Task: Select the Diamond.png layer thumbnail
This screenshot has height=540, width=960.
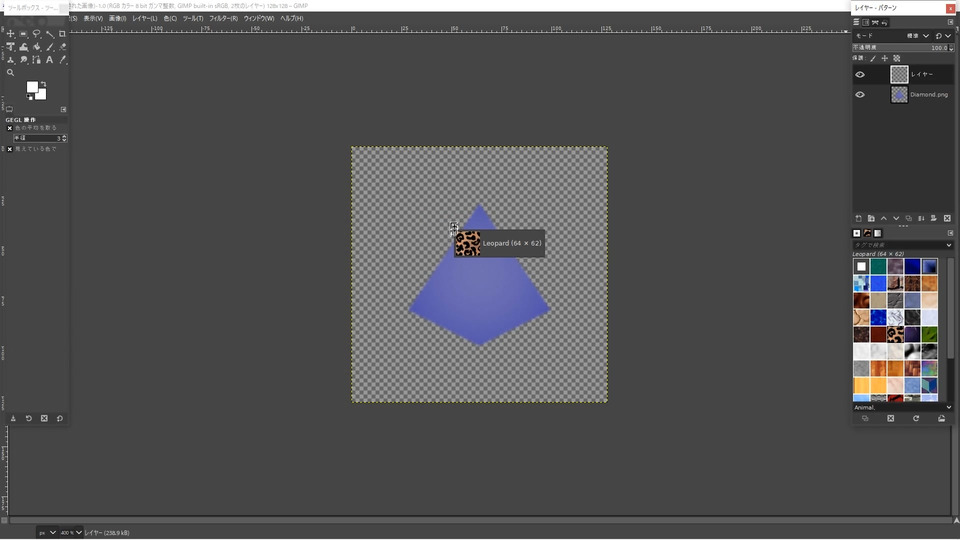Action: click(x=899, y=95)
